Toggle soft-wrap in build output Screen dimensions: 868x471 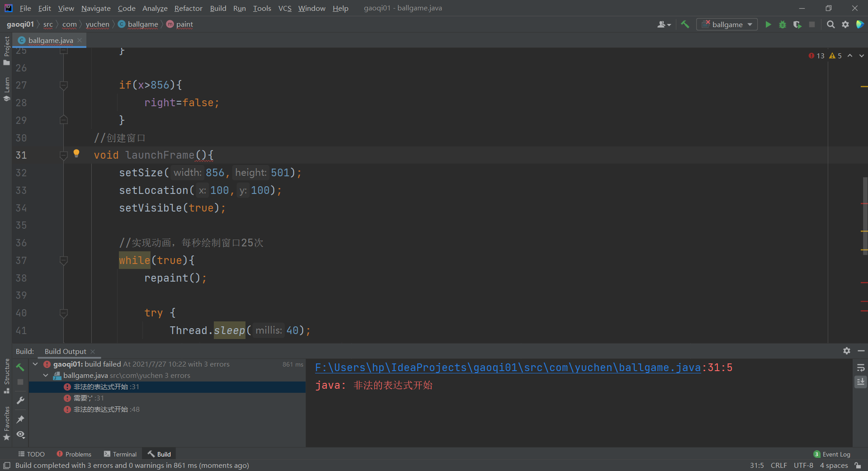click(x=861, y=367)
